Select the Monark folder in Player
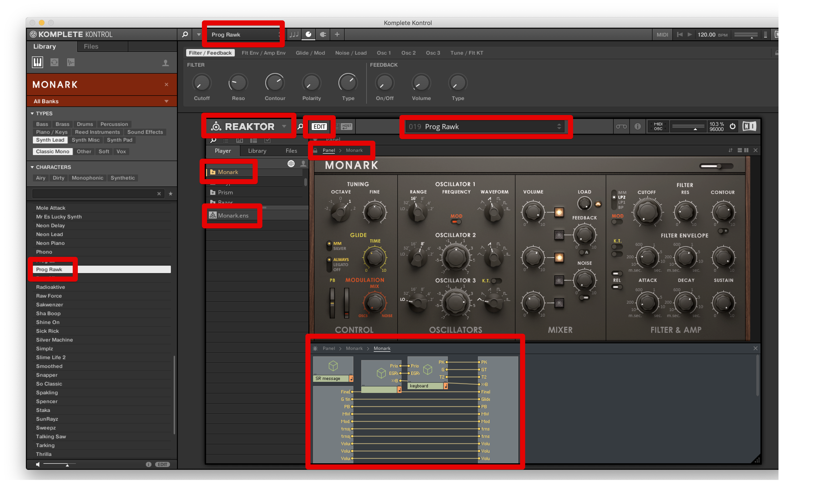Image resolution: width=816 pixels, height=504 pixels. point(228,172)
